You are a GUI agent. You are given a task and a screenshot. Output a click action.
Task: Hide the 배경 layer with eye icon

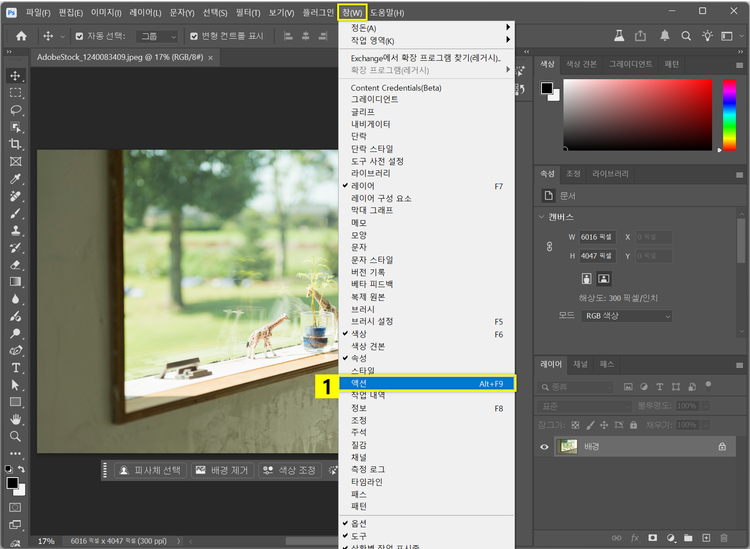coord(545,447)
